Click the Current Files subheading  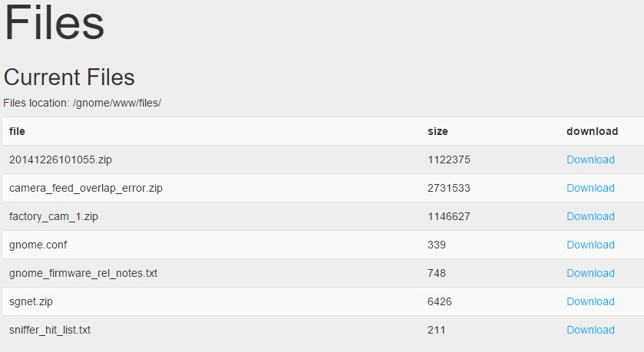point(69,77)
